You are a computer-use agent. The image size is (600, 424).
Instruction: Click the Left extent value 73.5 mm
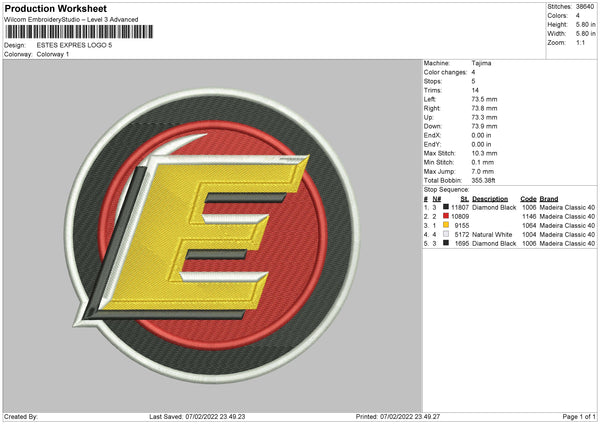pos(484,99)
